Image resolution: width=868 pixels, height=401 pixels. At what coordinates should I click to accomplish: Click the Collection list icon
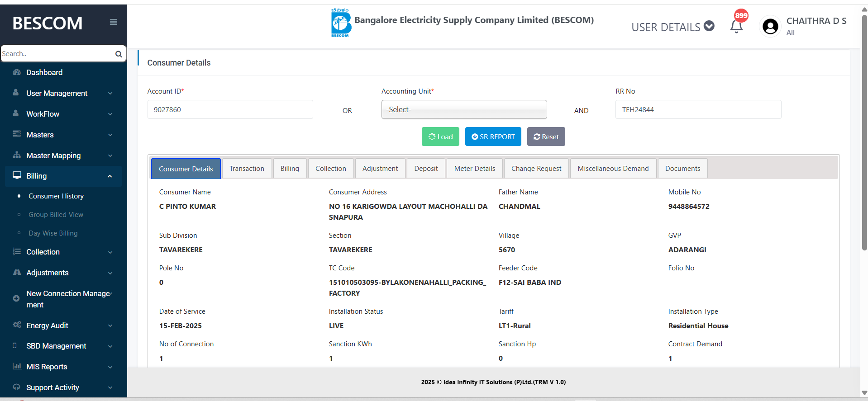17,251
